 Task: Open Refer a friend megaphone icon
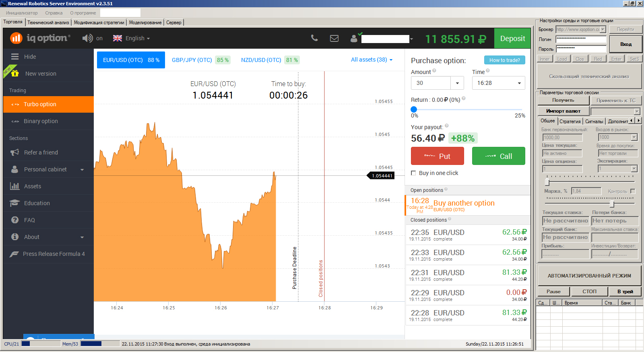coord(15,152)
